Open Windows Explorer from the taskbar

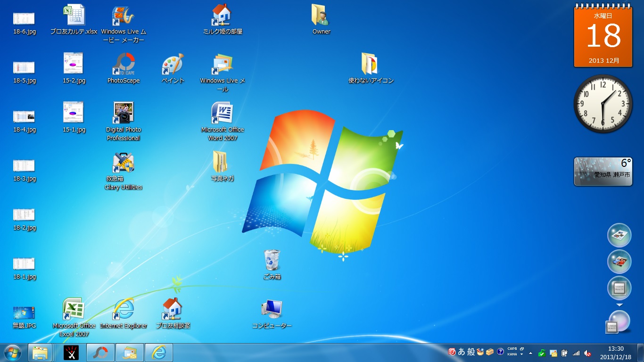click(40, 353)
